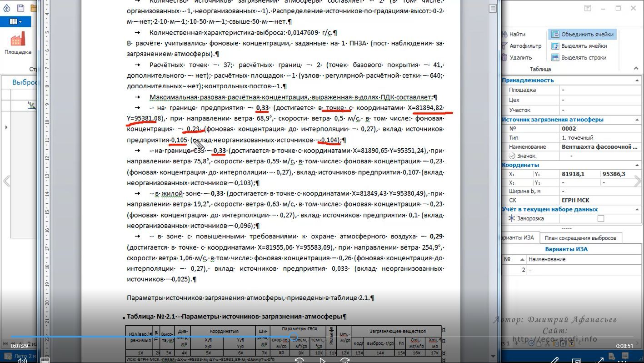
Task: Click next arrow at right edge
Action: coord(638,181)
